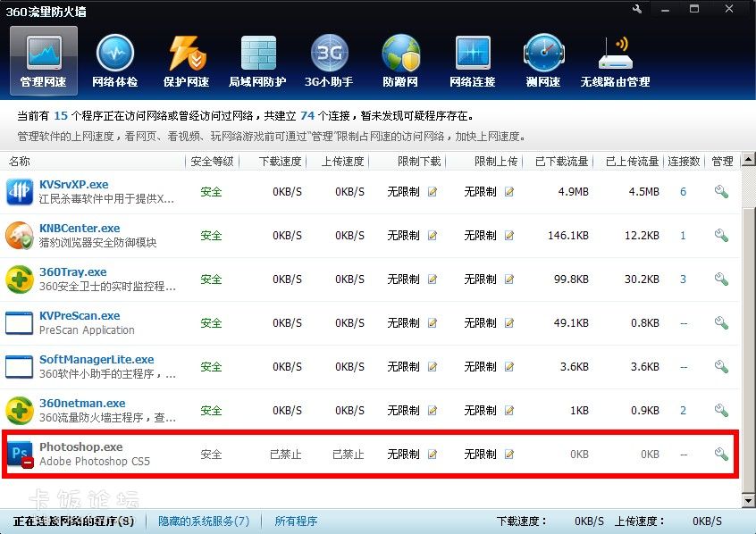Switch to 隐藏的系统服务(7) tab
Screen dimensions: 756x534
click(204, 521)
